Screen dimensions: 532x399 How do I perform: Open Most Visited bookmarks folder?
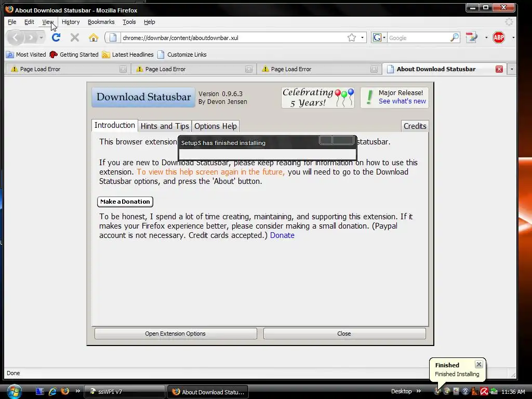26,55
